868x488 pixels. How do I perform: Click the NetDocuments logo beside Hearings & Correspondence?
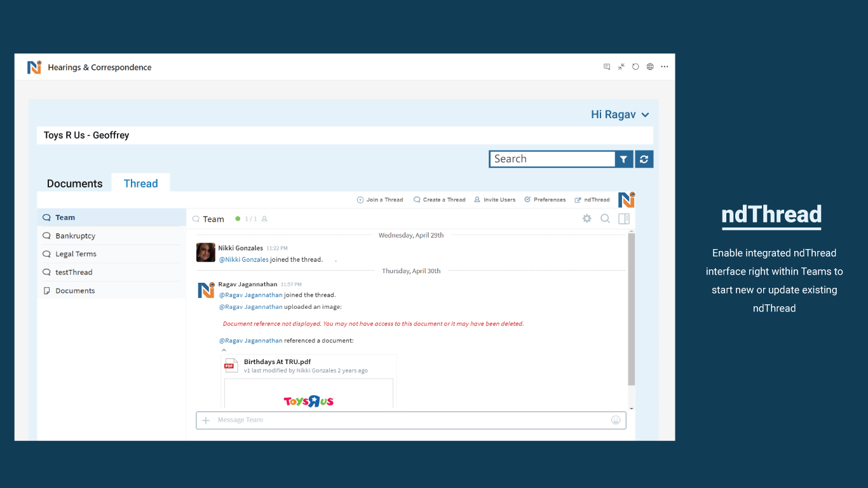(x=34, y=67)
